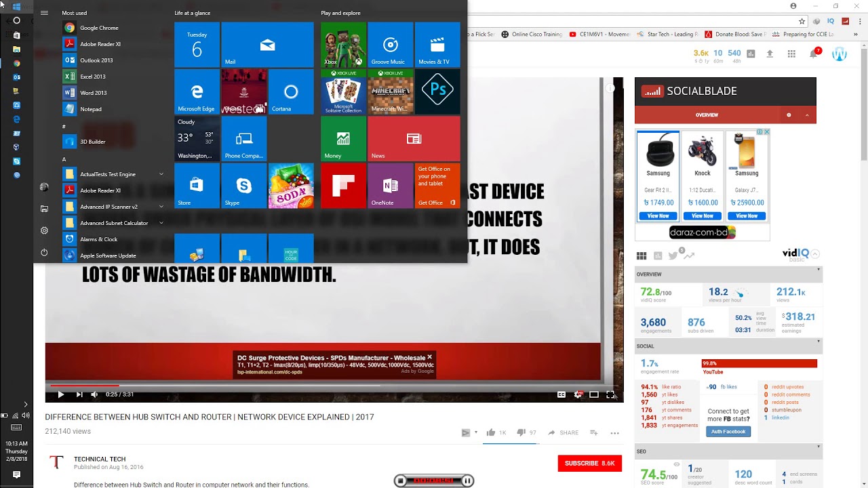This screenshot has width=868, height=488.
Task: Open the News tile
Action: coord(414,138)
